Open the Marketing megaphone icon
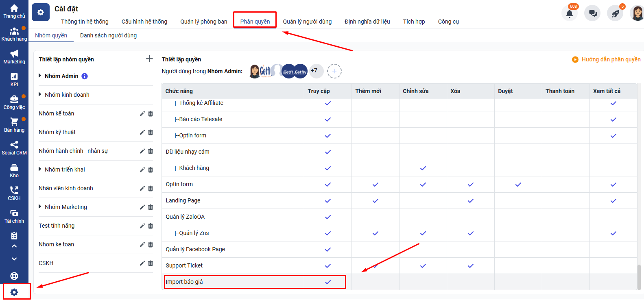The image size is (644, 300). 14,54
